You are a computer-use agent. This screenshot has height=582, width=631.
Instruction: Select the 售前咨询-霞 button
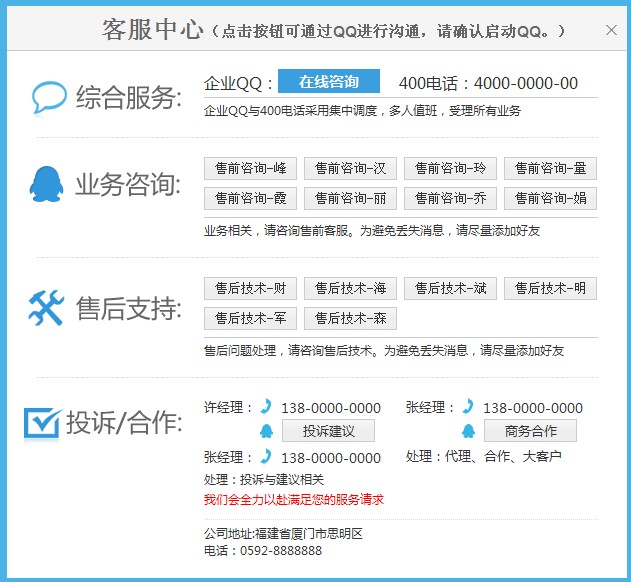tap(250, 198)
